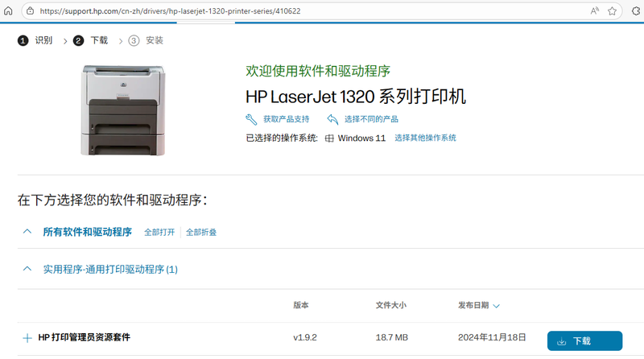The image size is (644, 359).
Task: Sort by 发布日期 column arrow
Action: tap(496, 306)
